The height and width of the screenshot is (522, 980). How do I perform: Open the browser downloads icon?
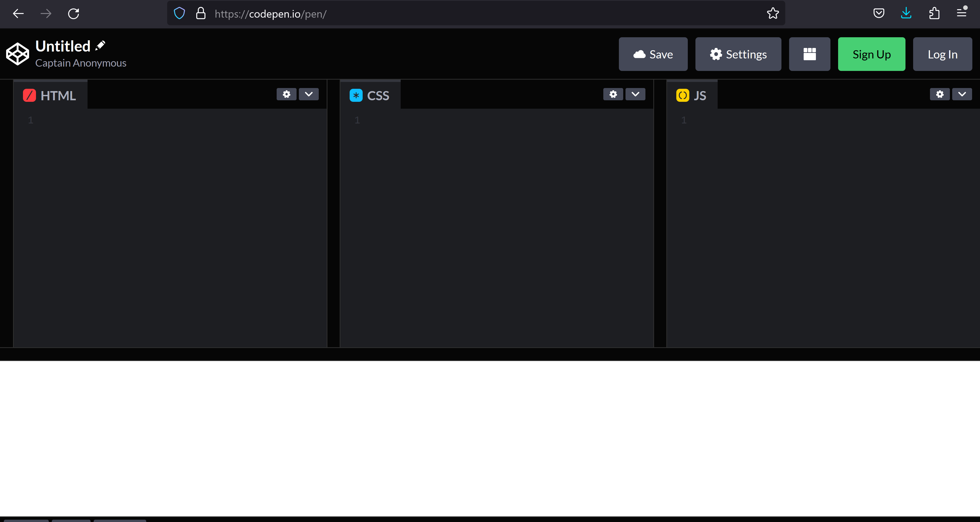(x=906, y=14)
